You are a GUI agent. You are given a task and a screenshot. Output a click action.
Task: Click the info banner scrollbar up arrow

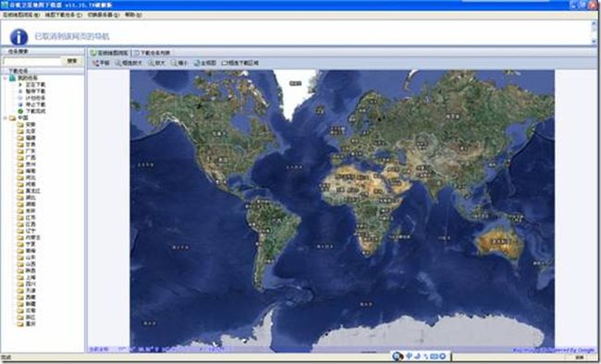pos(595,24)
